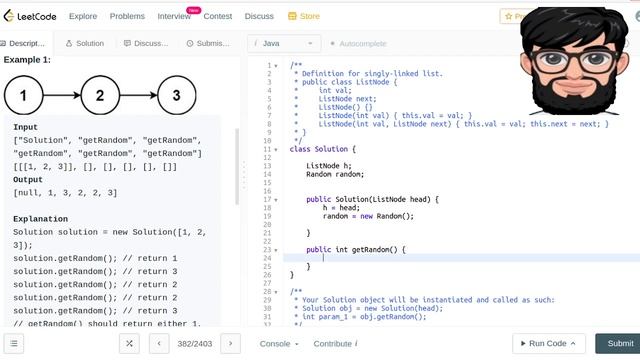The height and width of the screenshot is (360, 640).
Task: Open the Explore menu
Action: [83, 16]
